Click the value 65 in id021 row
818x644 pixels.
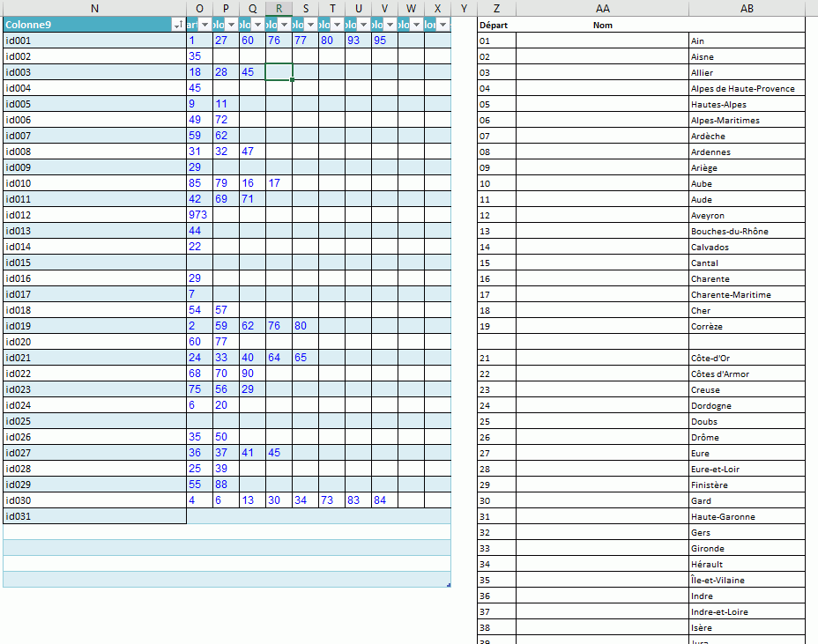[x=306, y=358]
